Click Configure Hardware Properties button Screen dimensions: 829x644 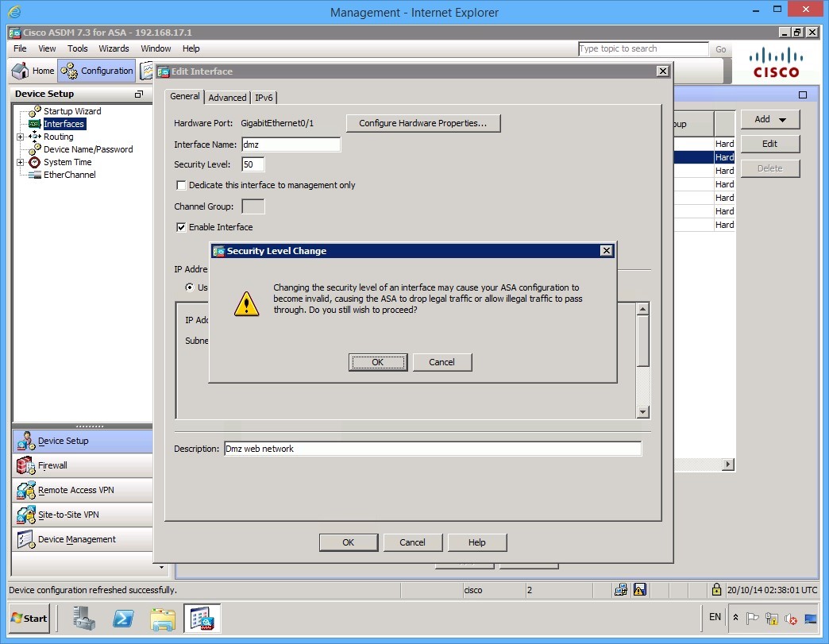[x=422, y=123]
